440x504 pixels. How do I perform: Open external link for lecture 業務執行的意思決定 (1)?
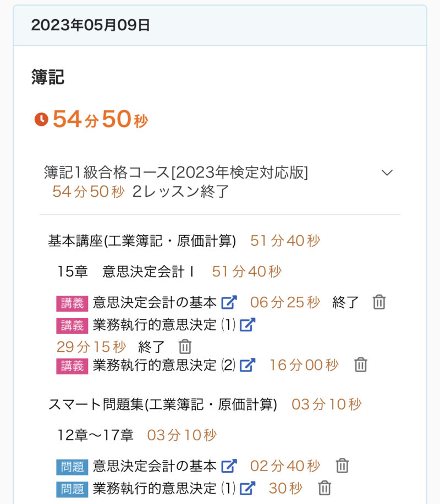[x=248, y=325]
